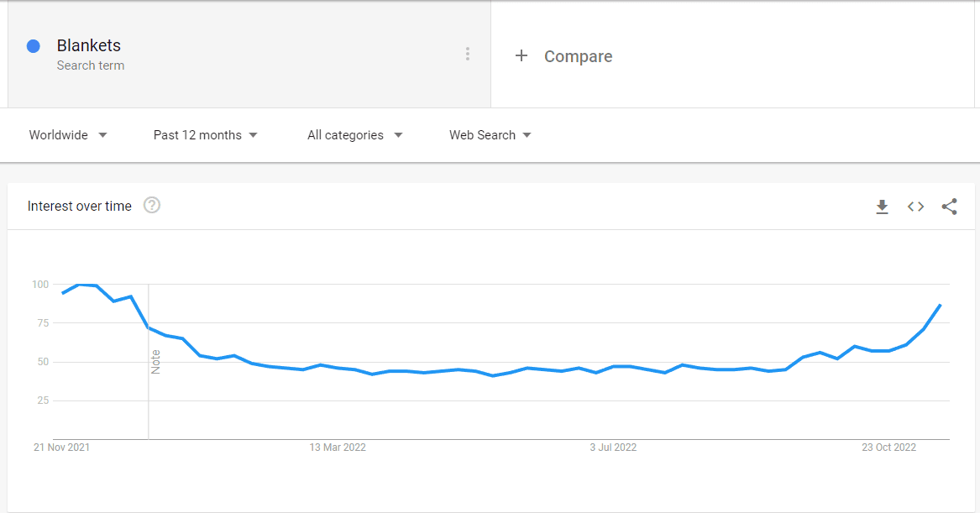Edit the Blankets search term
Screen dimensions: 980x513
coord(89,45)
